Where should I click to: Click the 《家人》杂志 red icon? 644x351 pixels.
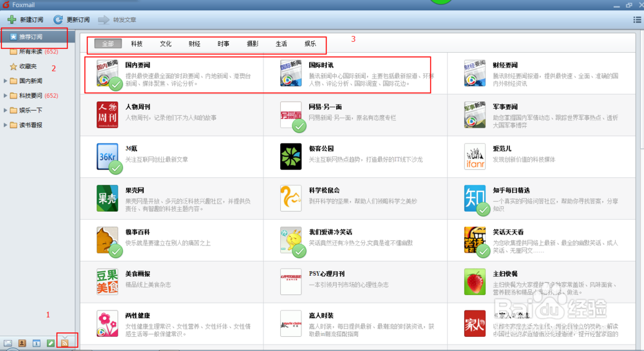click(x=475, y=323)
